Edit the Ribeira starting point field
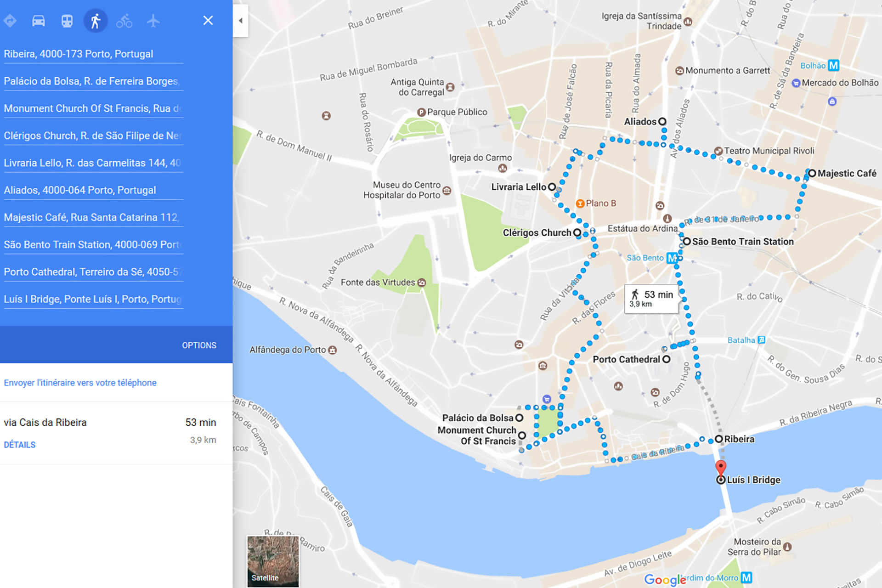Viewport: 882px width, 588px height. [93, 54]
